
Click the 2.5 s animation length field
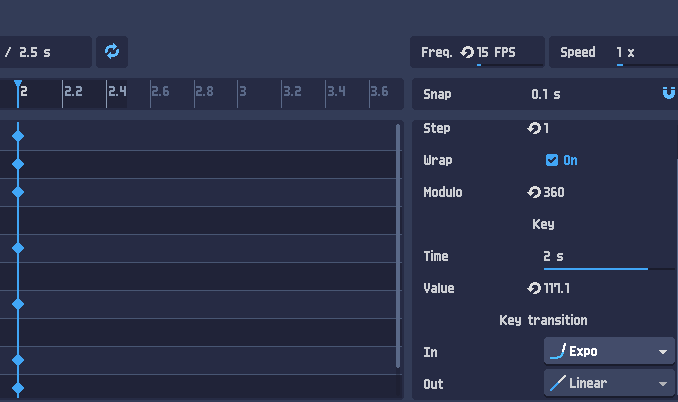coord(45,52)
